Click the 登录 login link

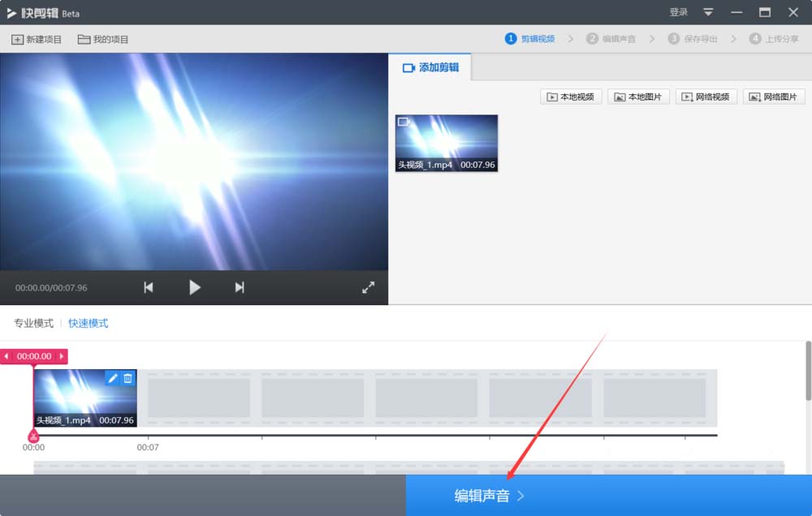(x=678, y=12)
